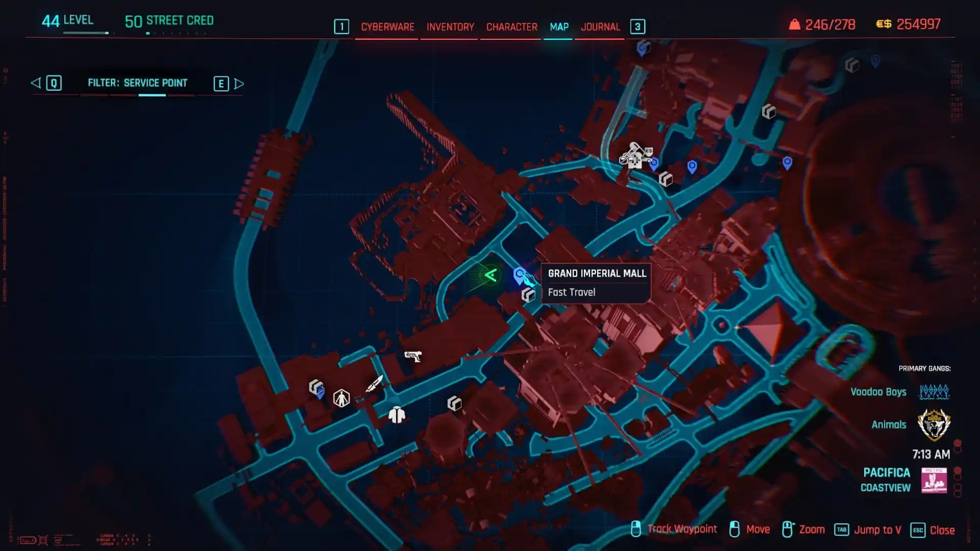This screenshot has width=980, height=551.
Task: Click the COASTVIEW subdistrict label
Action: click(x=886, y=488)
